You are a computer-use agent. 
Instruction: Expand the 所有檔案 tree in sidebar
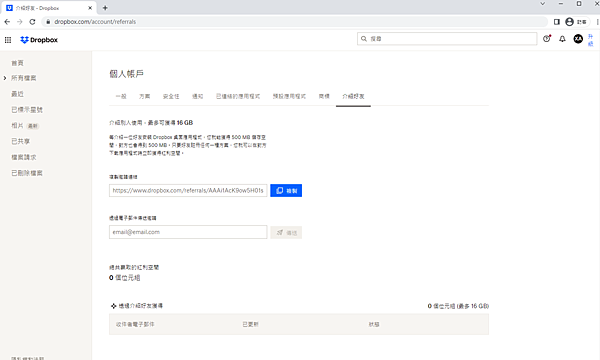coord(5,78)
